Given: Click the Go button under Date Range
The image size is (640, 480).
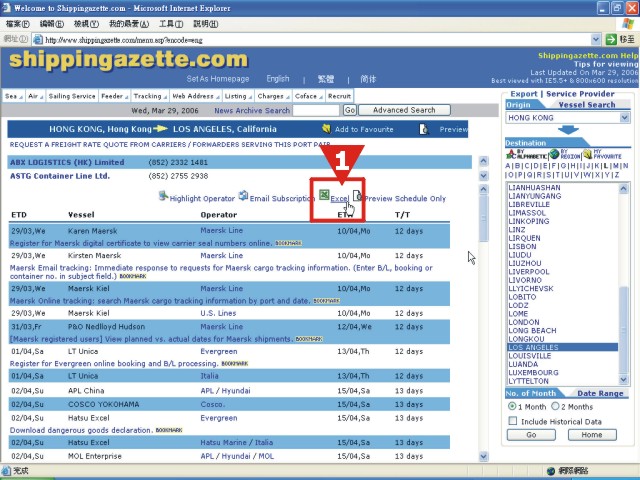Looking at the screenshot, I should [531, 435].
